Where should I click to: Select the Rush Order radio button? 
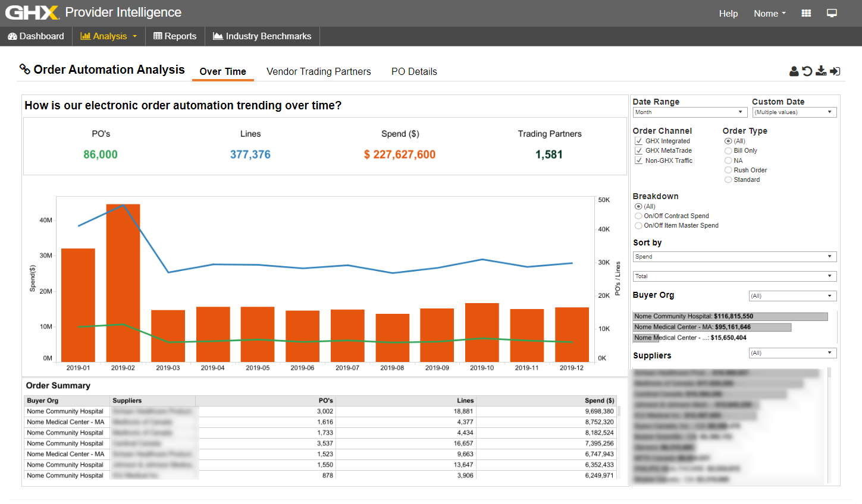click(x=728, y=170)
